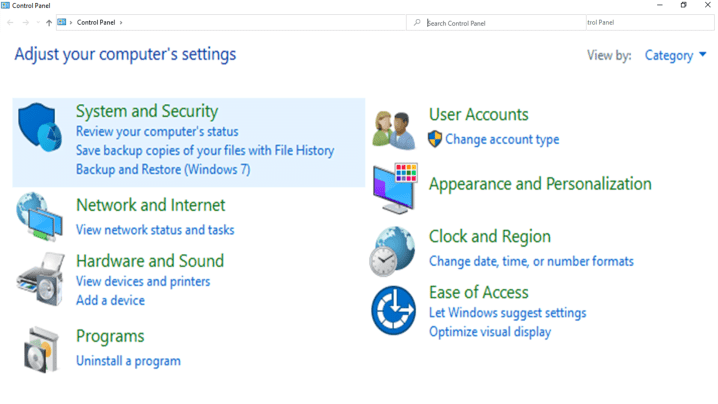Expand the chevron after Control Panel breadcrumb
This screenshot has height=404, width=718.
(x=121, y=22)
